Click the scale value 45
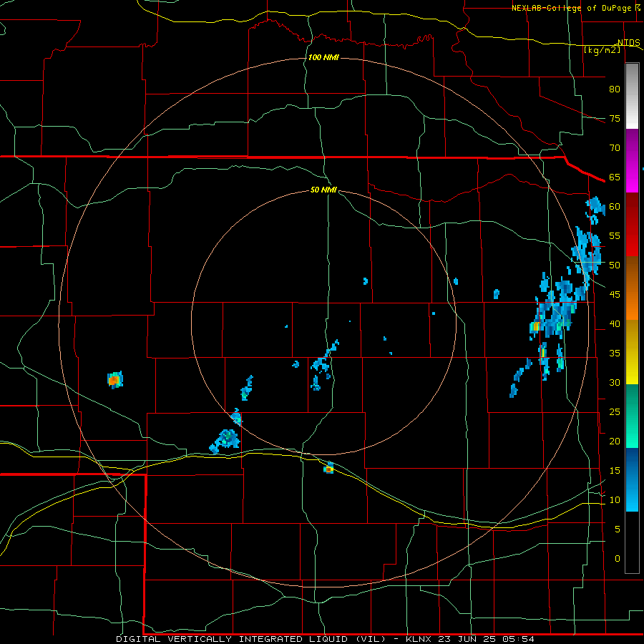 615,295
